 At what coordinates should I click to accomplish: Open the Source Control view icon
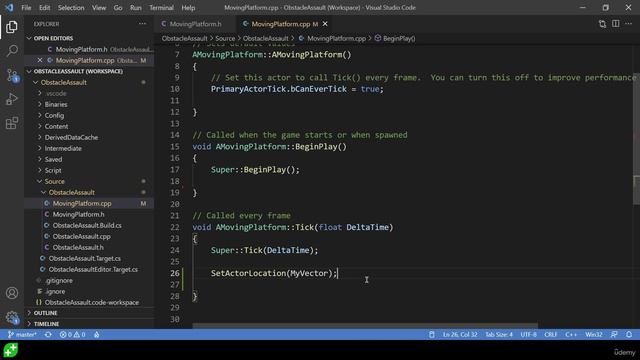[12, 75]
